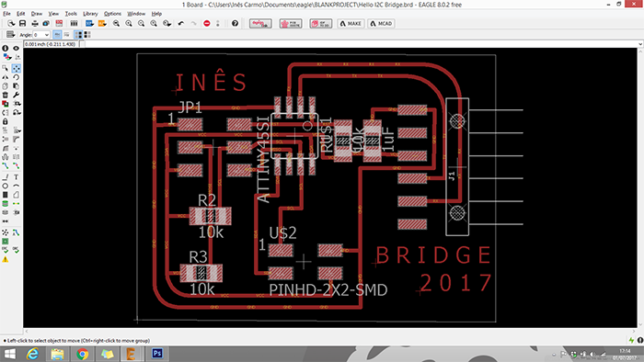Click the MCAD button
The height and width of the screenshot is (362, 644).
[x=381, y=23]
